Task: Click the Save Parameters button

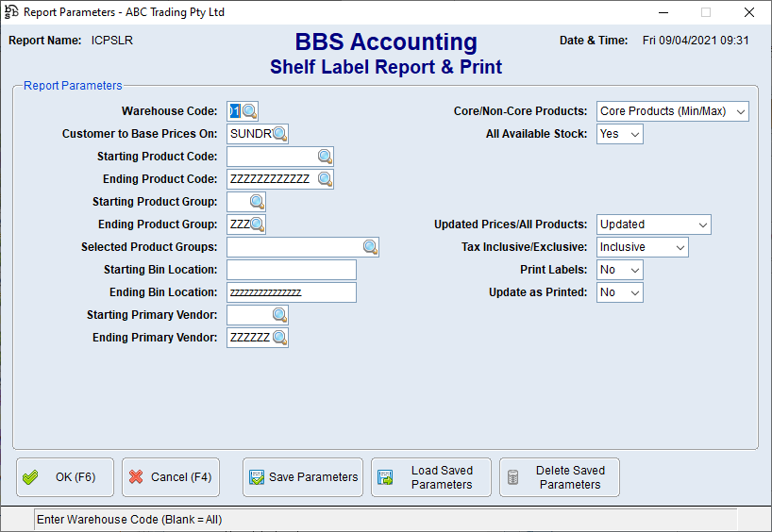Action: tap(303, 477)
